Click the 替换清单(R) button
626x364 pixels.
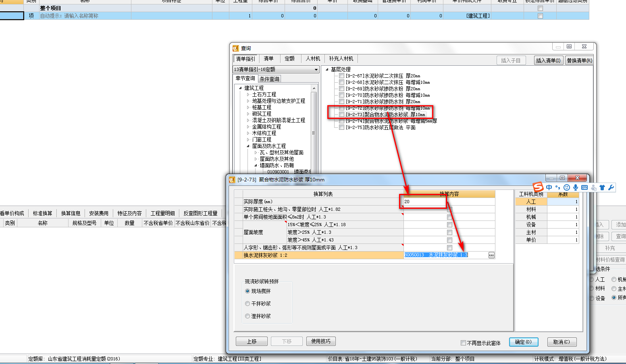click(x=579, y=60)
